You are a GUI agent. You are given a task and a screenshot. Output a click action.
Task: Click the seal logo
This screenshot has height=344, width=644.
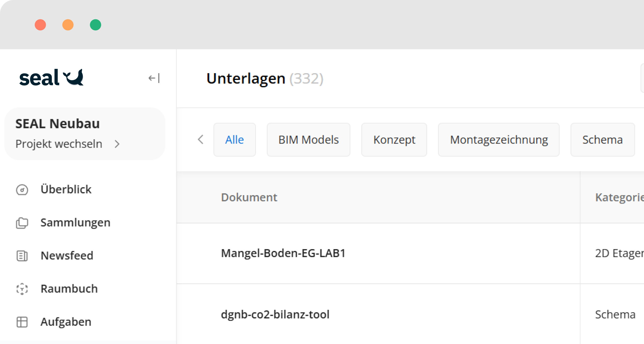coord(51,78)
